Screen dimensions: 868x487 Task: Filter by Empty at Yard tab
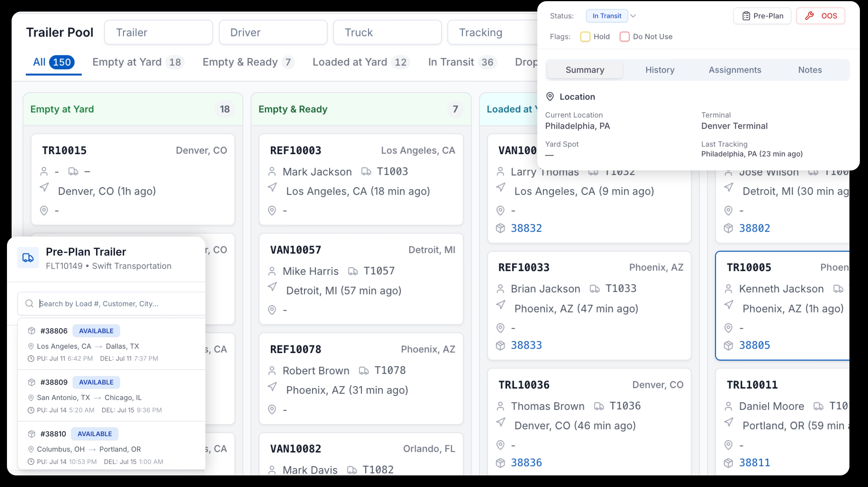[x=138, y=62]
